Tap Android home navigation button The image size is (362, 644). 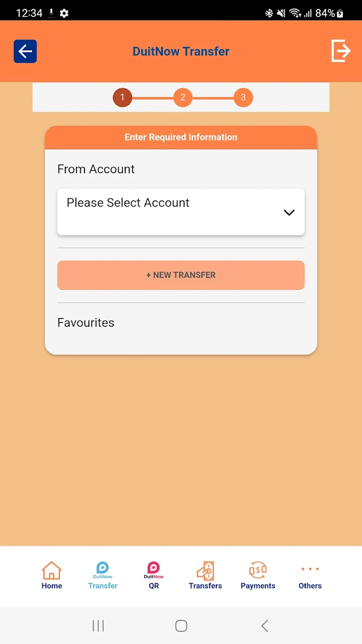click(181, 626)
